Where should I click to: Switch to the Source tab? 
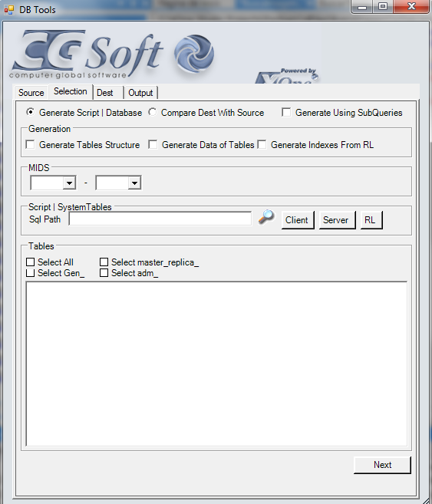[x=31, y=93]
